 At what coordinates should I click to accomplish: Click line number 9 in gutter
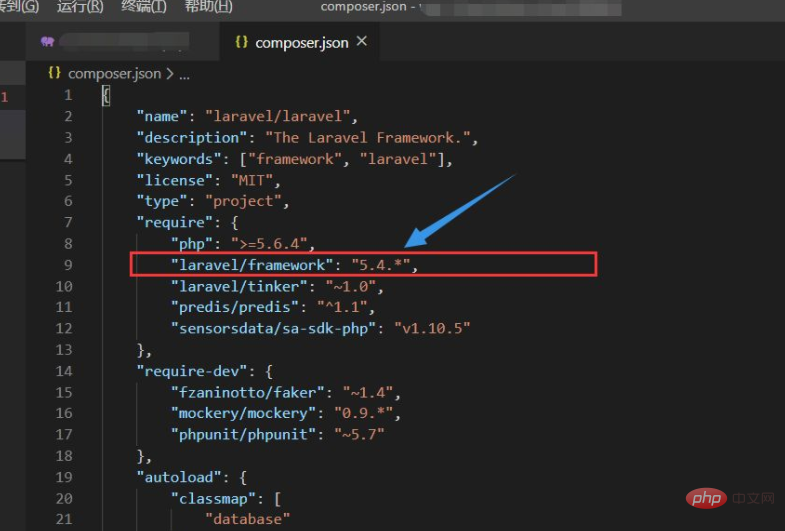[68, 265]
